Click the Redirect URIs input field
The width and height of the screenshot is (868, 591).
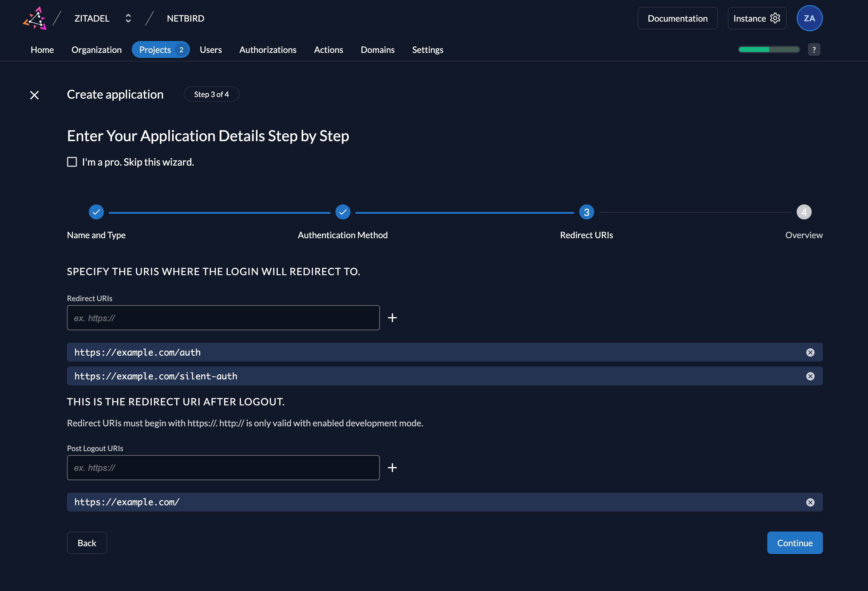coord(223,317)
